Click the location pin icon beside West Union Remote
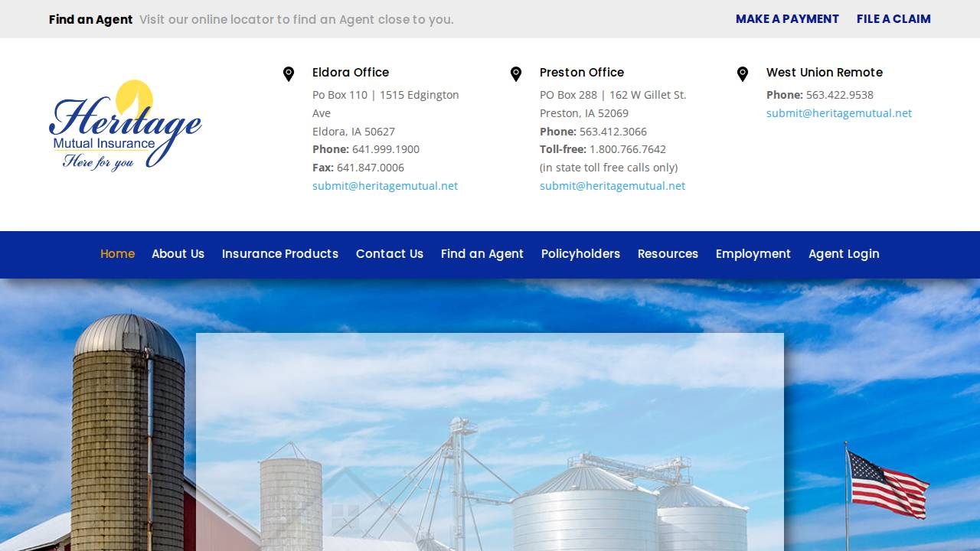Viewport: 980px width, 551px height. tap(743, 73)
